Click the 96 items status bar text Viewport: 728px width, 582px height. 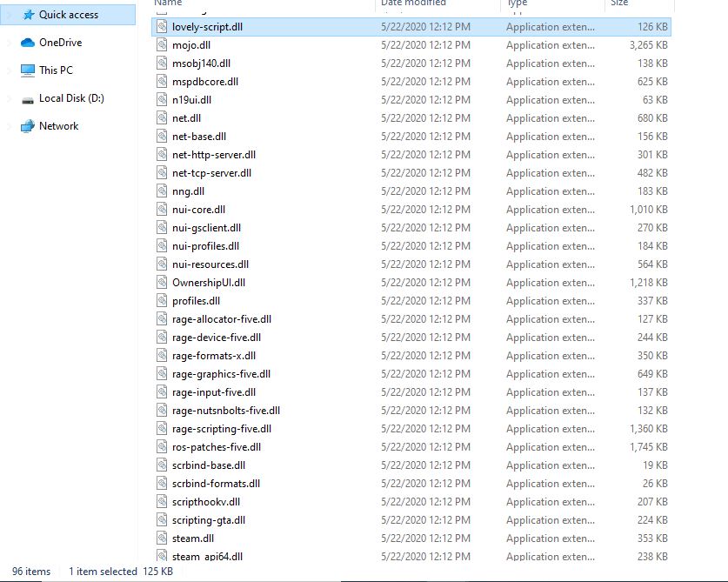[31, 572]
